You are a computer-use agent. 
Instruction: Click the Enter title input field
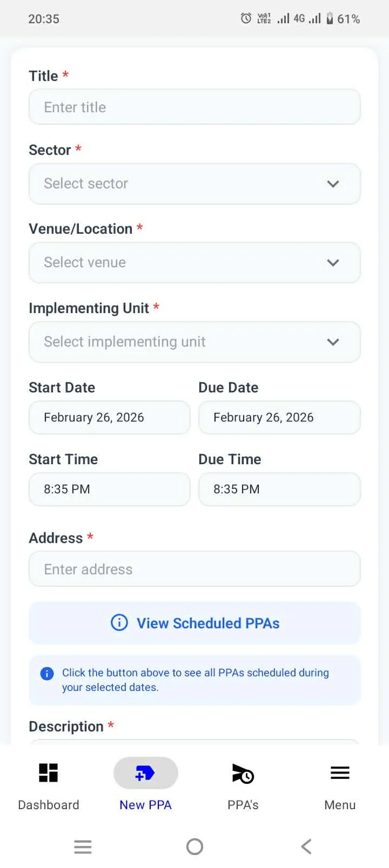(x=194, y=107)
